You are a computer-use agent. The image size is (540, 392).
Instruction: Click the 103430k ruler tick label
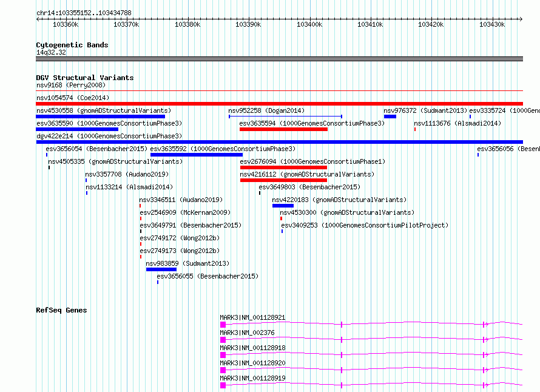click(492, 24)
